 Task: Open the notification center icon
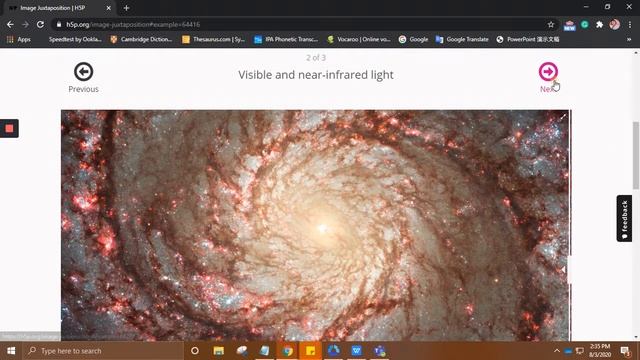(625, 351)
